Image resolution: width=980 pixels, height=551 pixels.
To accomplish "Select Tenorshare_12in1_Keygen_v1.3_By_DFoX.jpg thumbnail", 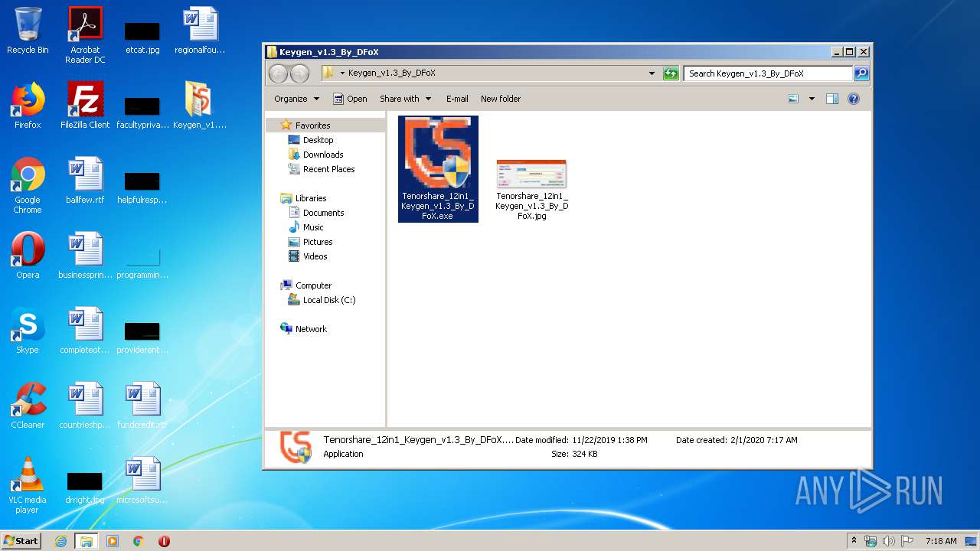I will [531, 174].
